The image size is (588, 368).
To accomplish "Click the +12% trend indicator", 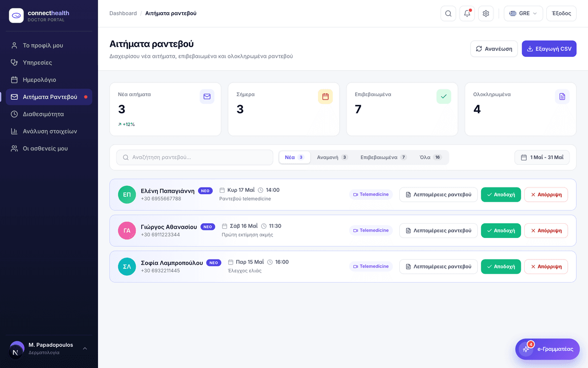I will pyautogui.click(x=126, y=125).
